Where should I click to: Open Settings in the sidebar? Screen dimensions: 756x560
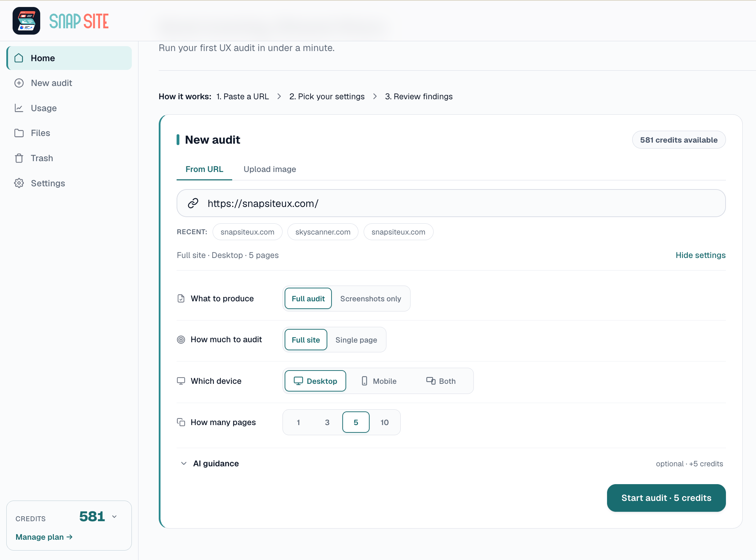coord(69,183)
